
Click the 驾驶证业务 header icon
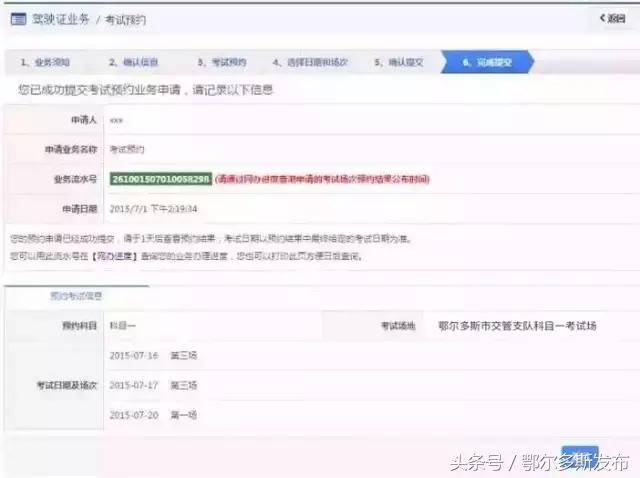pyautogui.click(x=18, y=19)
